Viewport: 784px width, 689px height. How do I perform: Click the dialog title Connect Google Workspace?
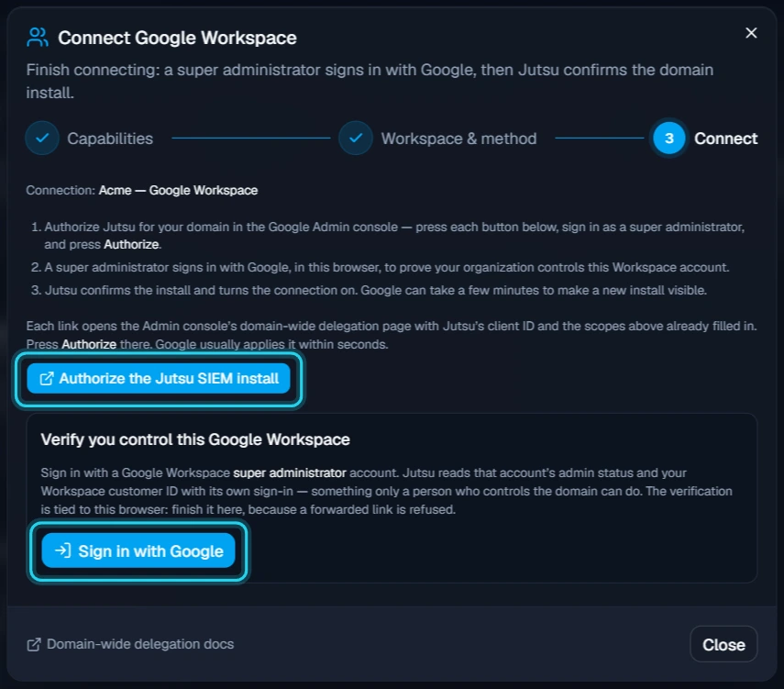click(x=177, y=38)
